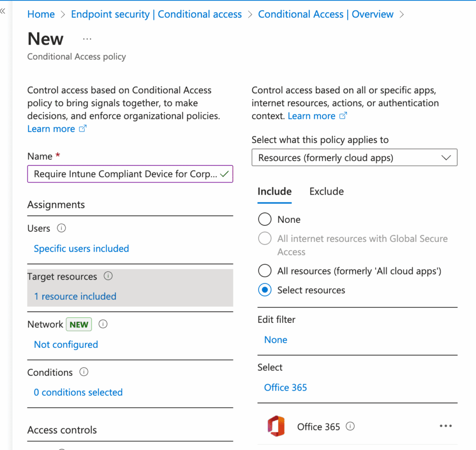476x450 pixels.
Task: Click the info icon beside Conditions
Action: (84, 372)
